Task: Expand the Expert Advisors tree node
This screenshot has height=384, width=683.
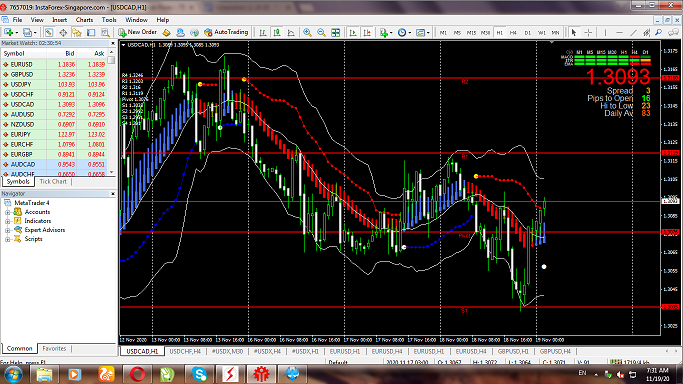Action: (x=7, y=230)
